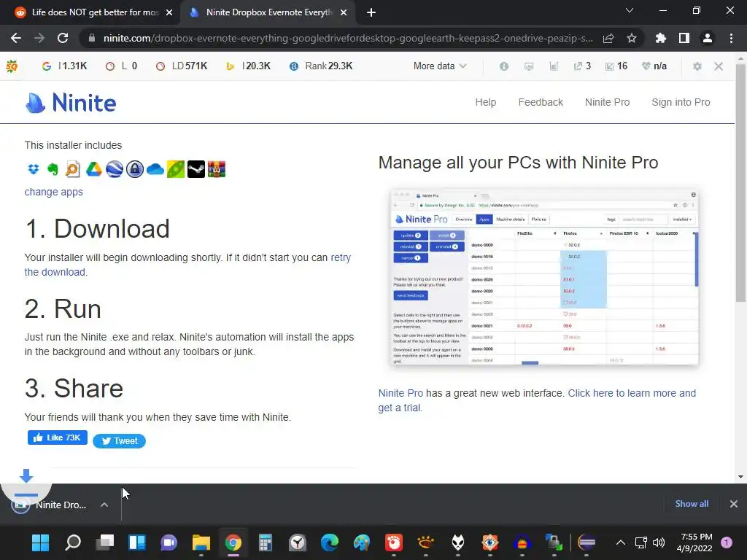
Task: Close the Reddit tab
Action: click(169, 13)
